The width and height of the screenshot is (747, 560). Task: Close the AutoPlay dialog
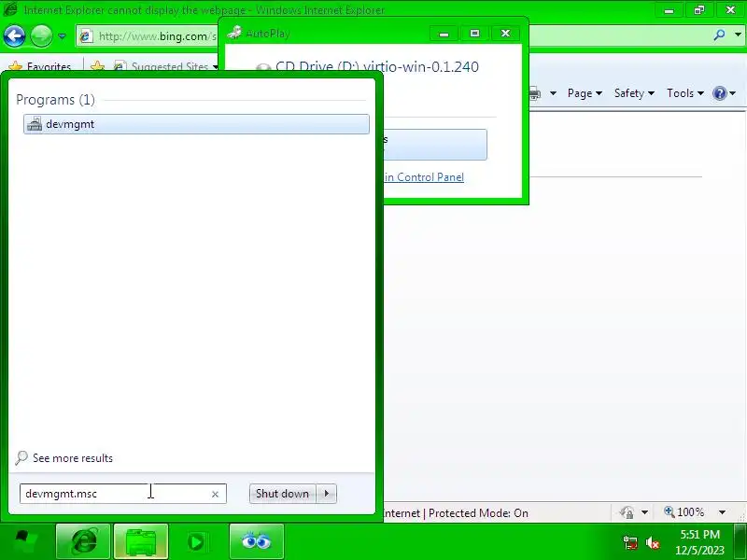(505, 33)
